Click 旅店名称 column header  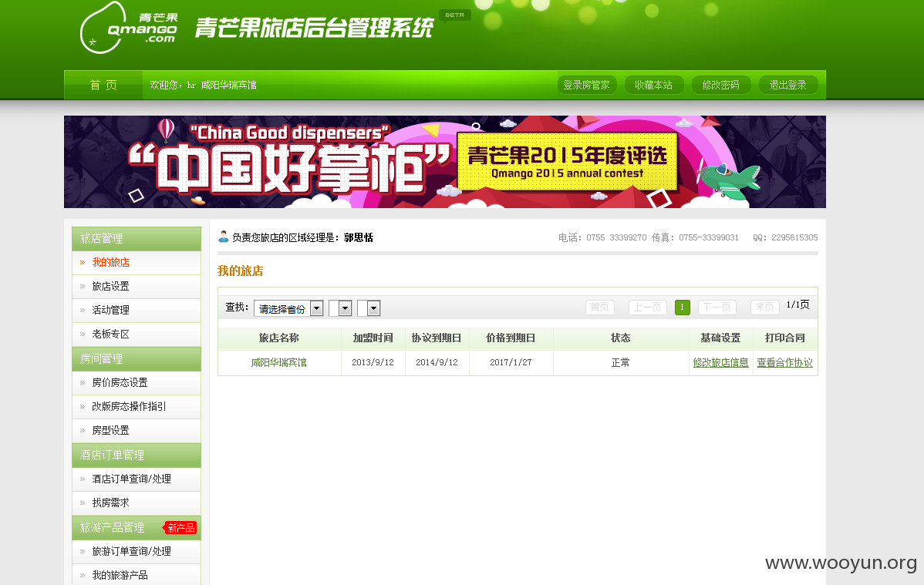[x=278, y=338]
